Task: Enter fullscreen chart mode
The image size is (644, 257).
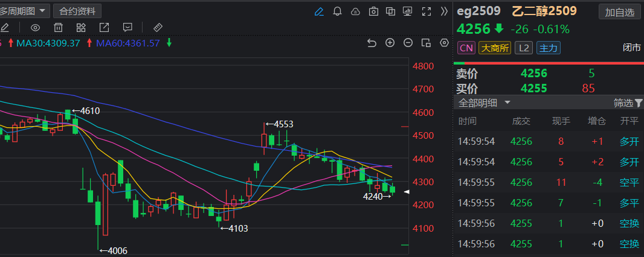Action: (x=427, y=11)
